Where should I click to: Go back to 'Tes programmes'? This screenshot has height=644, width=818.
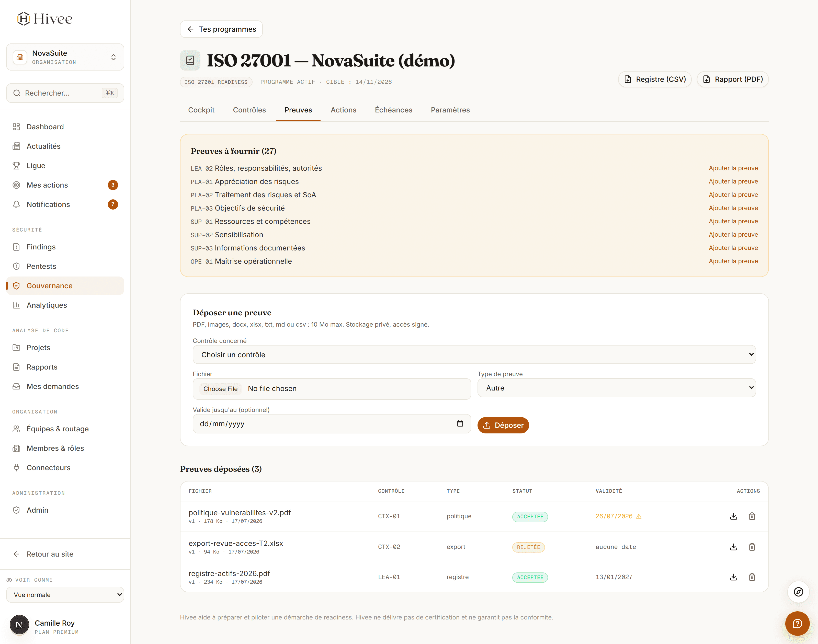click(x=221, y=29)
